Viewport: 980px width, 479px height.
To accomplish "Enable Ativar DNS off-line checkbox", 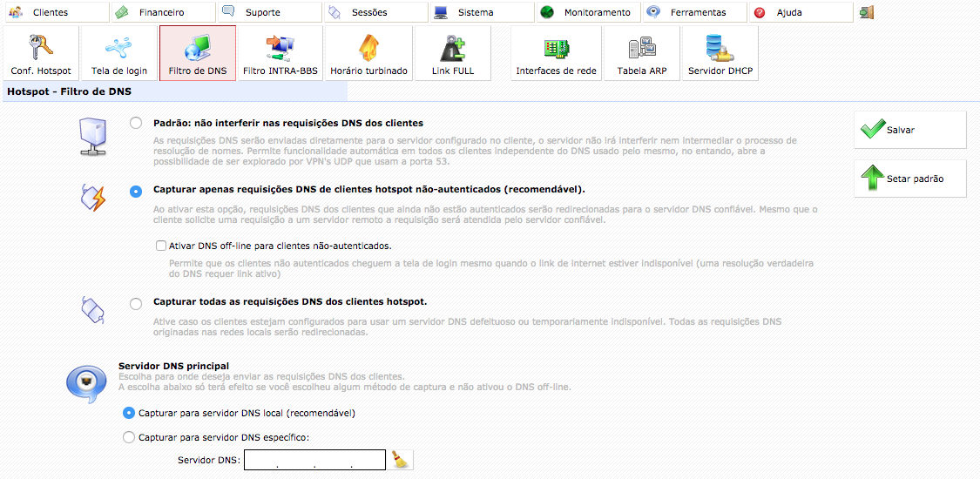I will 161,246.
